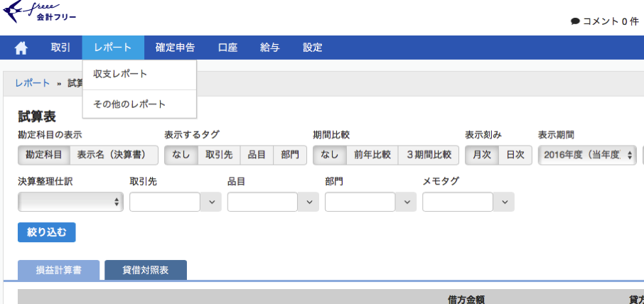Switch 表示刻み to 月次
Image resolution: width=644 pixels, height=304 pixels.
click(x=482, y=155)
